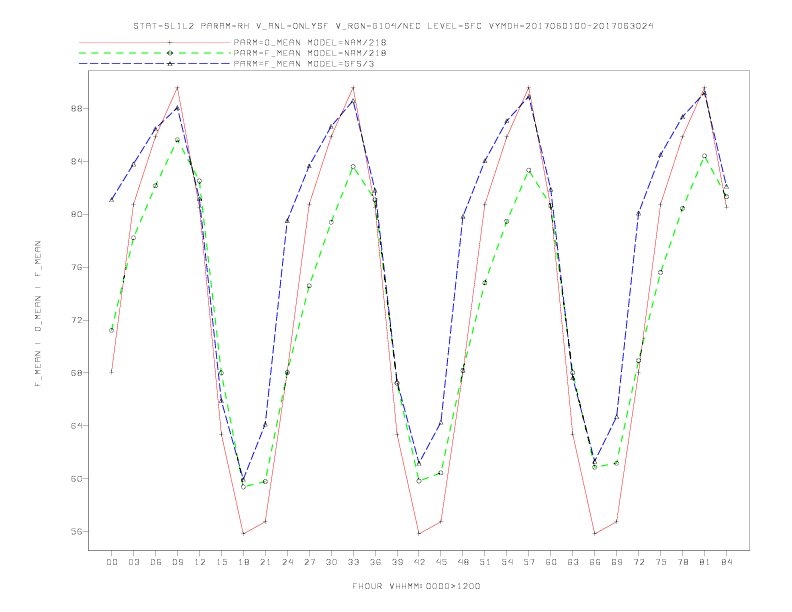Click y-axis tick value 64
Viewport: 792px width, 612px height.
76,426
